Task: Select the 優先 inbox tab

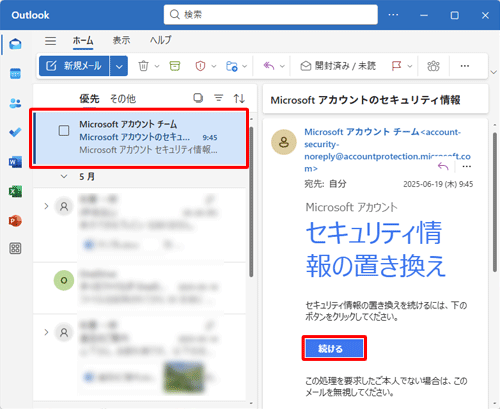Action: tap(89, 98)
